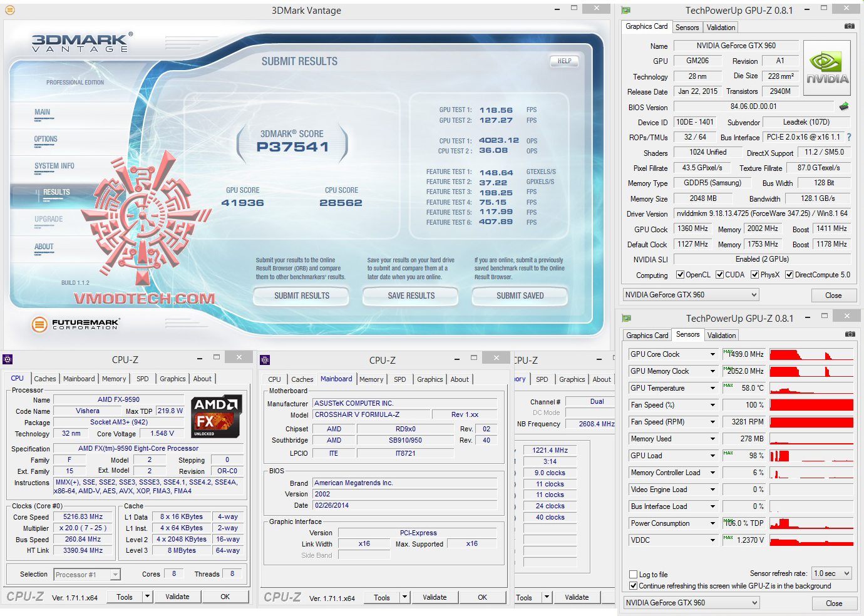Screen dimensions: 864x616
Task: Click the Submit Saved button
Action: point(520,295)
